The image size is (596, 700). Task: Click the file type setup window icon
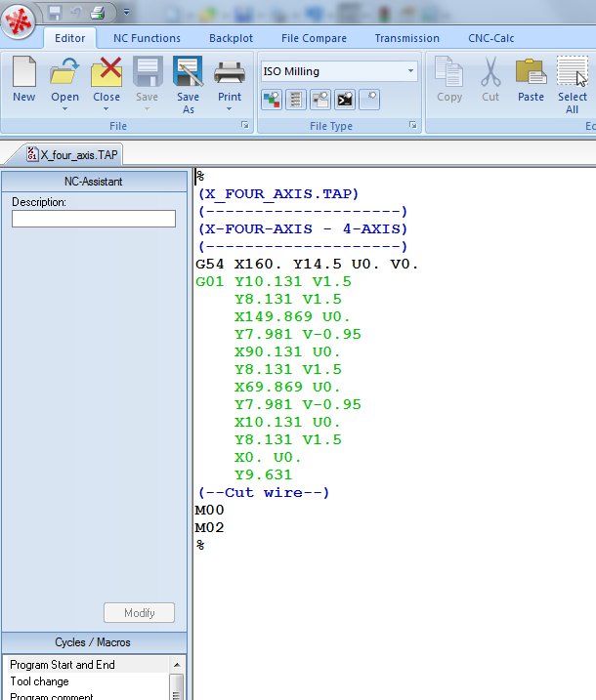[319, 100]
